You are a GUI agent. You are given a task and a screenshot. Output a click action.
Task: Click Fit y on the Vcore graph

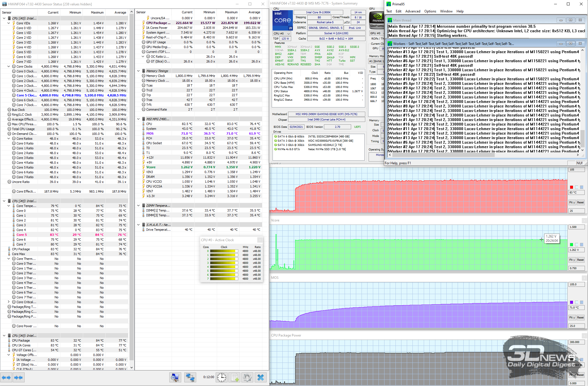coord(572,260)
